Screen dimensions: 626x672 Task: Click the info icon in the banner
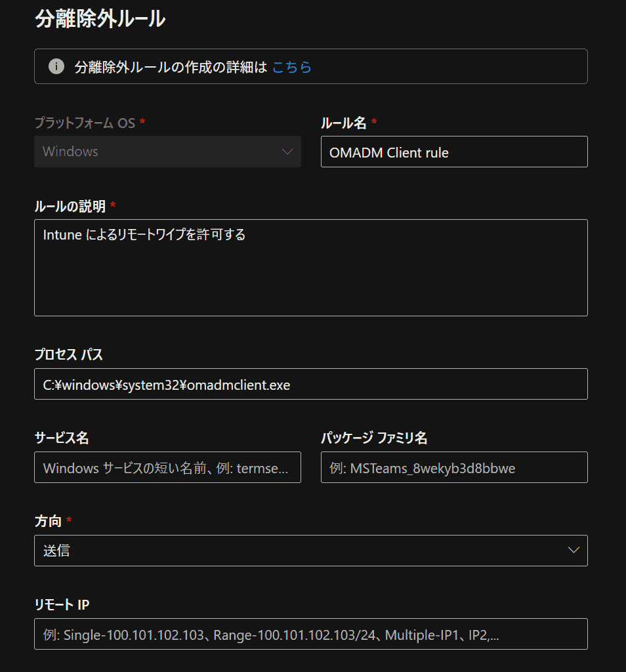(x=56, y=66)
